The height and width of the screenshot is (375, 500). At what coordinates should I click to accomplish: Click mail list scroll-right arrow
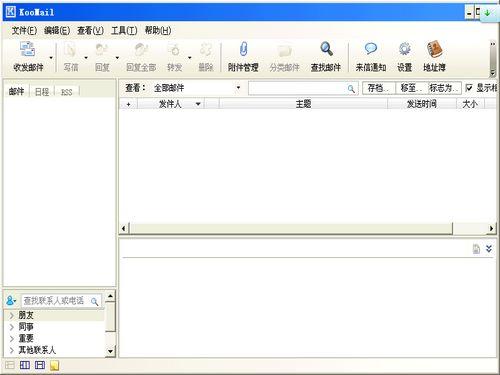tap(492, 229)
